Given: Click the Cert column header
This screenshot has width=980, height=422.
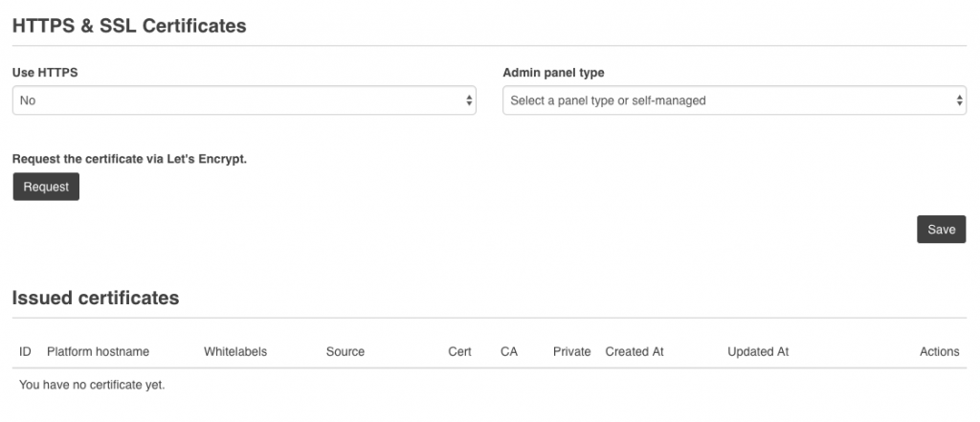Looking at the screenshot, I should (x=459, y=351).
